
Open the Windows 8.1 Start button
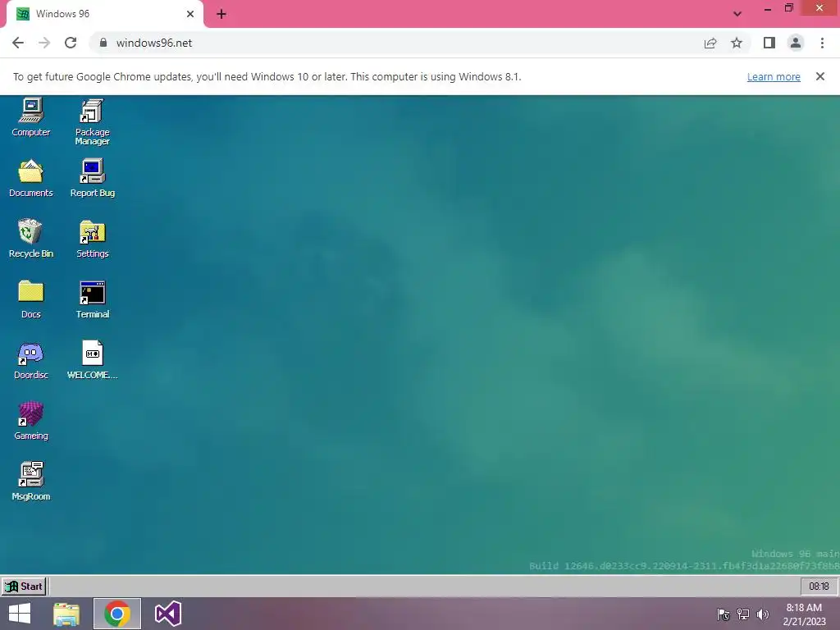click(x=20, y=614)
